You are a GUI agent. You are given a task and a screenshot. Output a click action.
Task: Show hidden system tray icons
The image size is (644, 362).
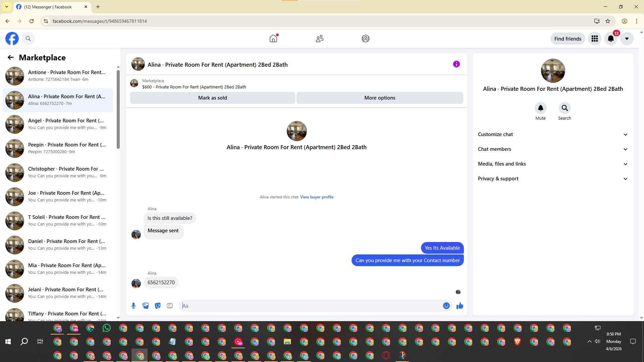(589, 342)
